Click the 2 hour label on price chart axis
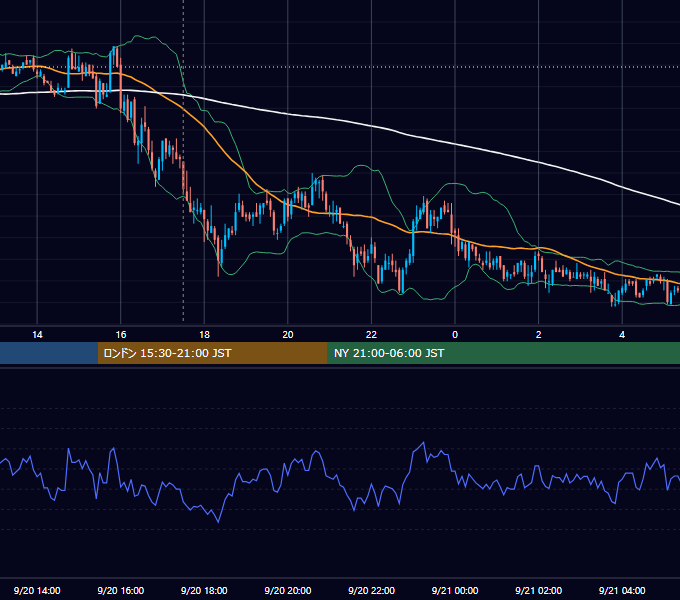680x600 pixels. 539,335
